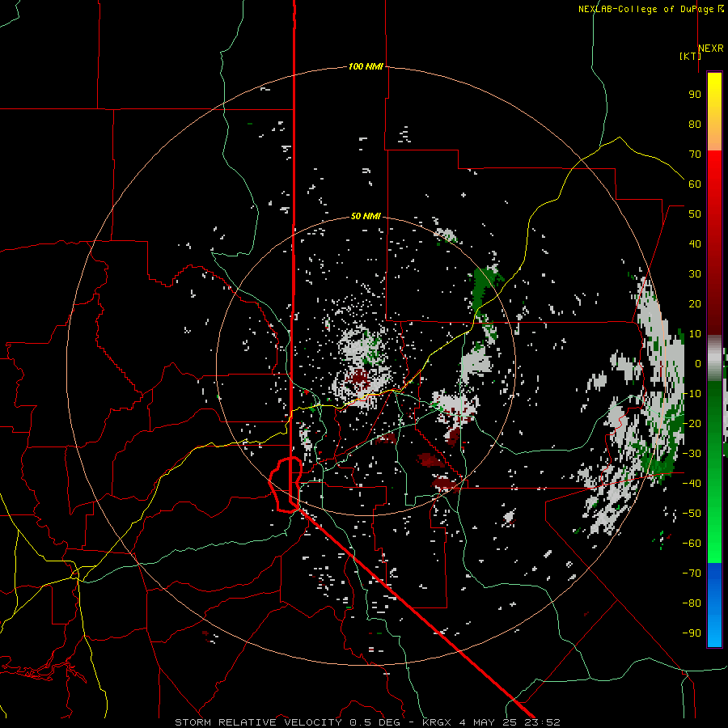Click the -50 value on the velocity scale
This screenshot has height=728, width=728.
coord(692,514)
